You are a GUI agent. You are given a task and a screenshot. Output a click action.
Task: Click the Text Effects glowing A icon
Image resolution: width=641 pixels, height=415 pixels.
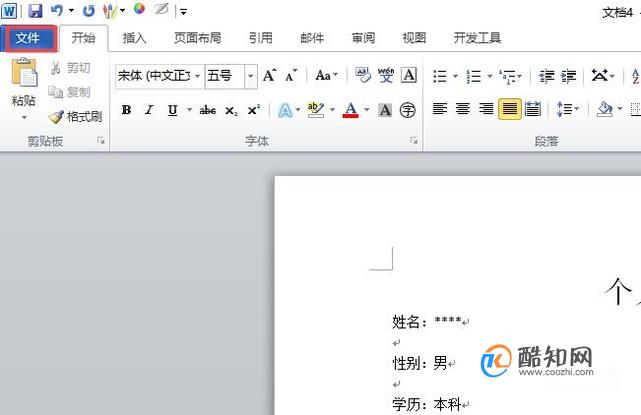point(285,110)
